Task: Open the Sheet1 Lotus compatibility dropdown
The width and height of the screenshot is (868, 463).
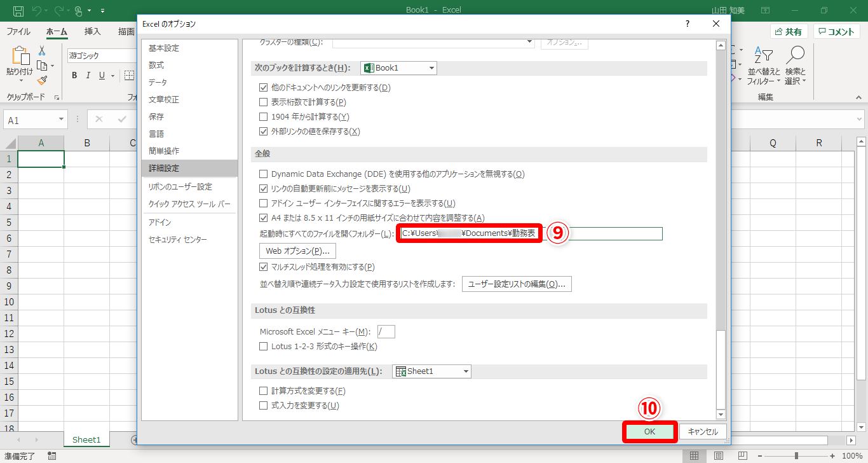Action: click(x=432, y=371)
